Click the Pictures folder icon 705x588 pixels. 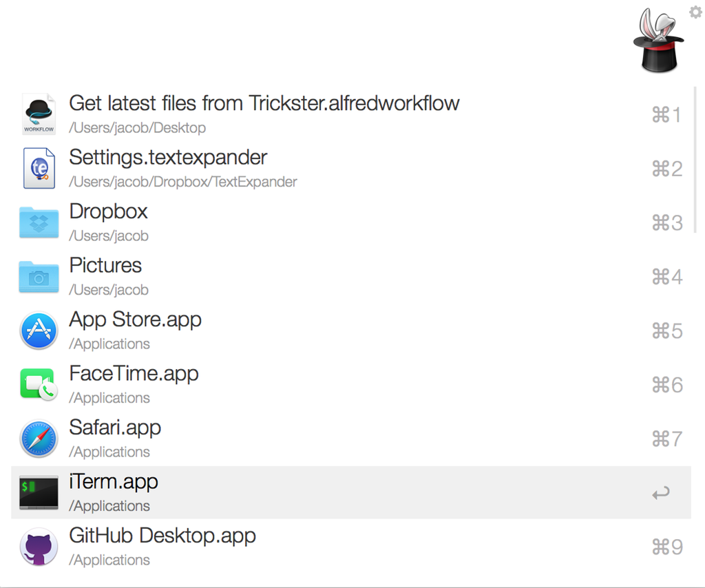pos(39,276)
